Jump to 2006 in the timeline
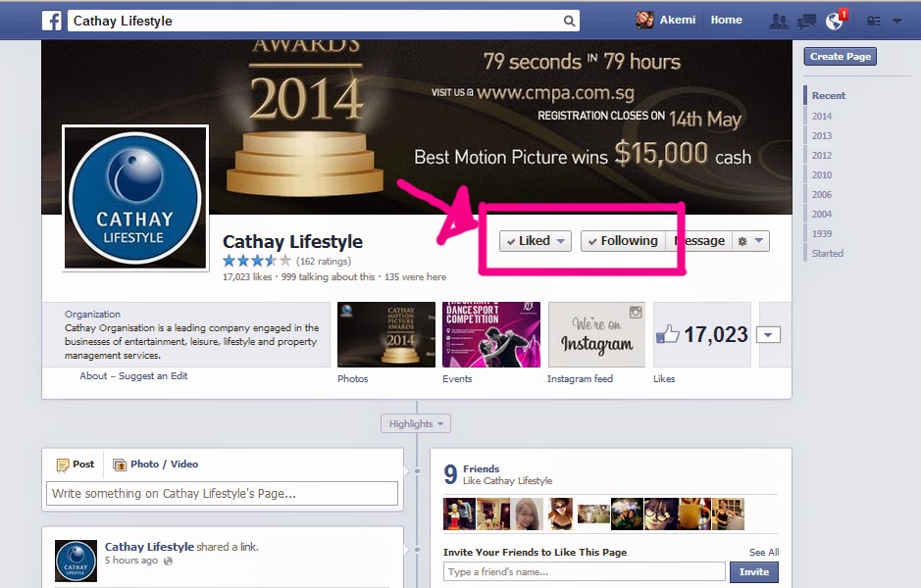This screenshot has width=921, height=588. (x=822, y=194)
